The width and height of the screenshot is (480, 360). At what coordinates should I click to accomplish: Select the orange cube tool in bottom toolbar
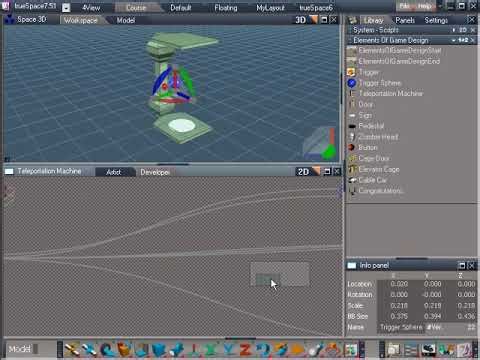[x=124, y=349]
